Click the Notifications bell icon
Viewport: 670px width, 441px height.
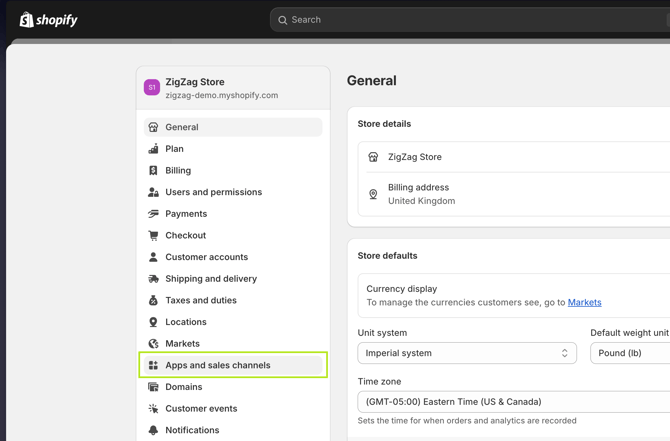click(x=153, y=431)
